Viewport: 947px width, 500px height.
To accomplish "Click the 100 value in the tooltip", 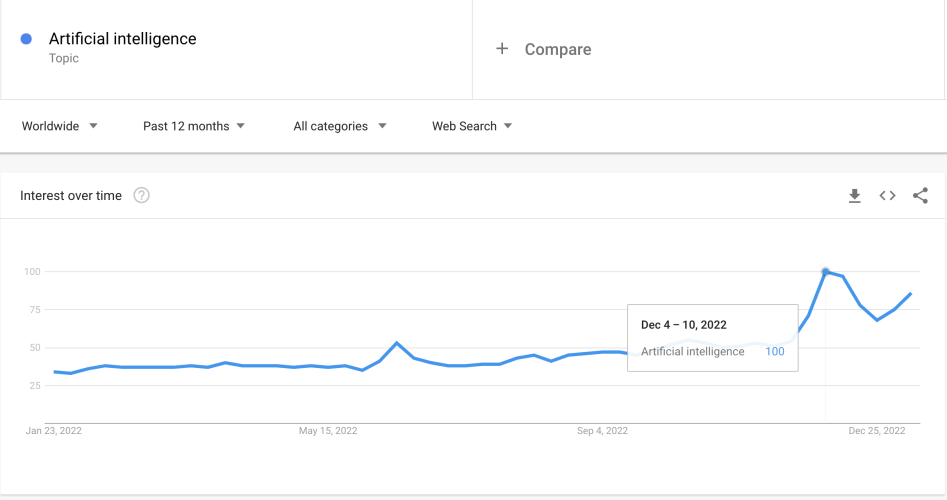I will (x=775, y=351).
